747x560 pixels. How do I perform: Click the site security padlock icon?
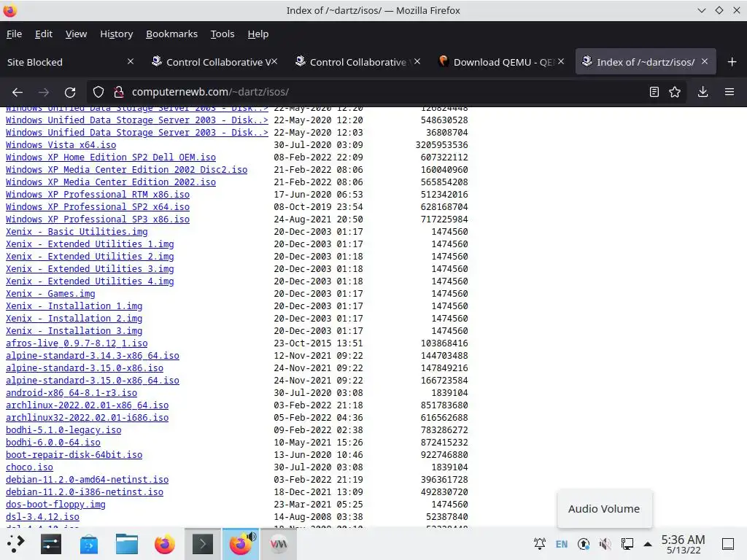pos(118,92)
